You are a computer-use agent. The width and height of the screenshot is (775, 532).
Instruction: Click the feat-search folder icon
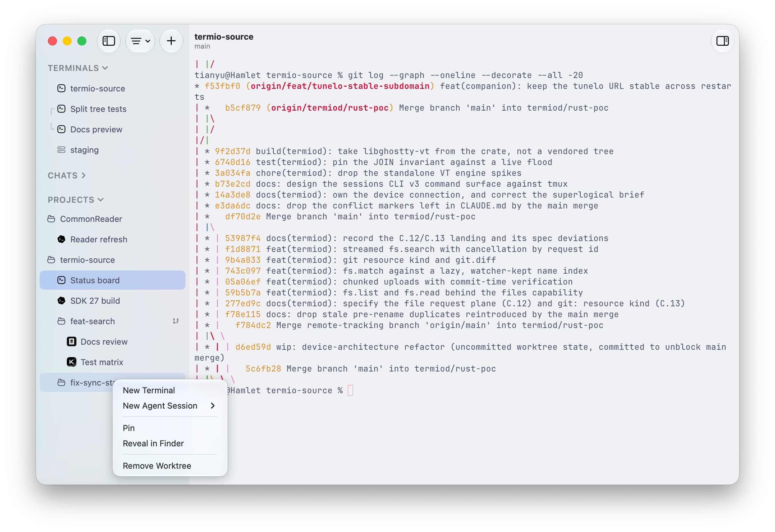coord(61,321)
